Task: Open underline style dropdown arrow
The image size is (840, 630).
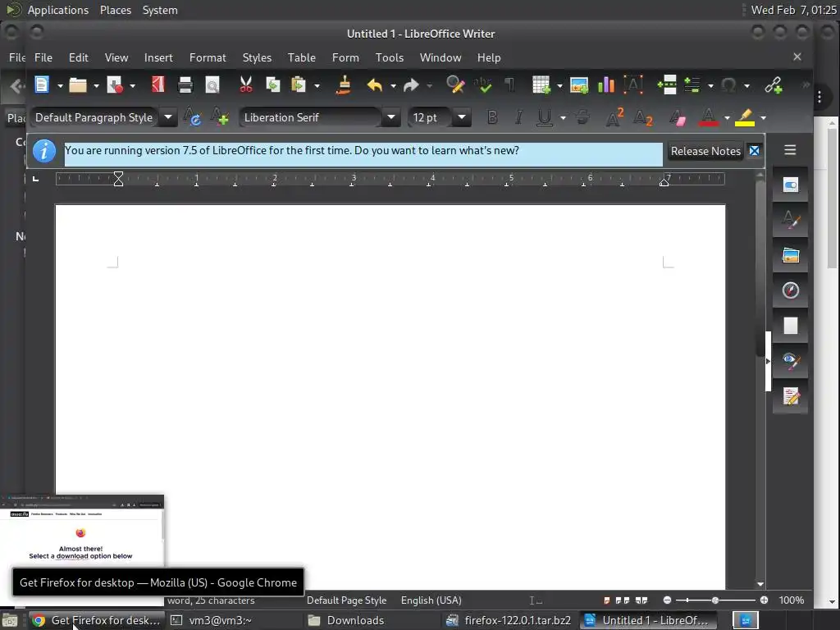Action: click(x=563, y=118)
